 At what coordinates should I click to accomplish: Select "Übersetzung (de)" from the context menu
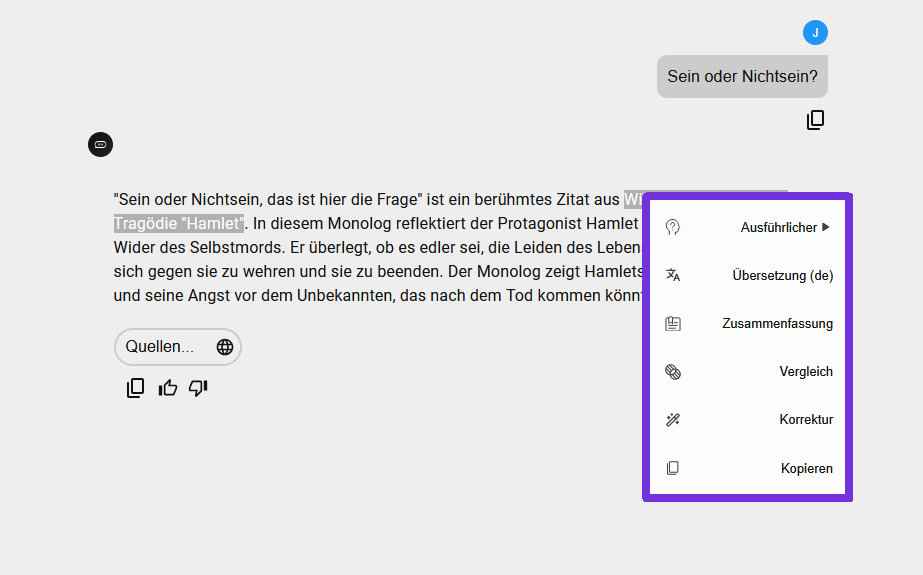(x=782, y=276)
